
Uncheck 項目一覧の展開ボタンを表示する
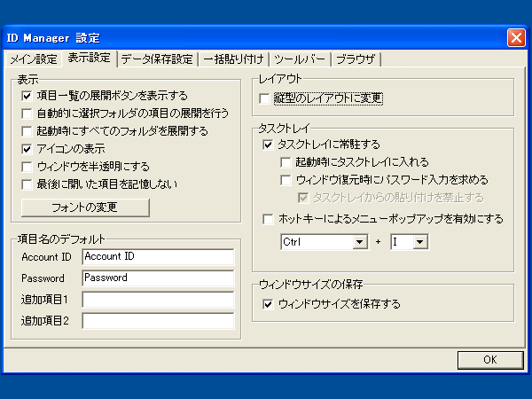coord(27,96)
